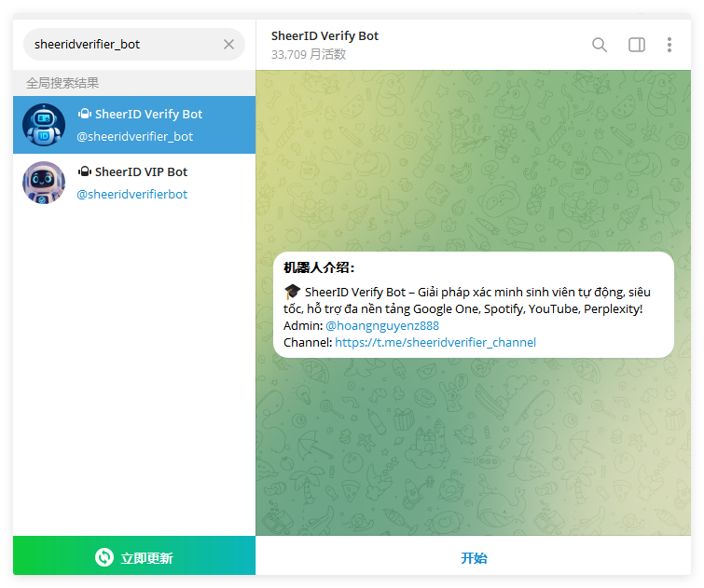The width and height of the screenshot is (704, 588).
Task: Click the green 立即更新 update button
Action: (134, 555)
